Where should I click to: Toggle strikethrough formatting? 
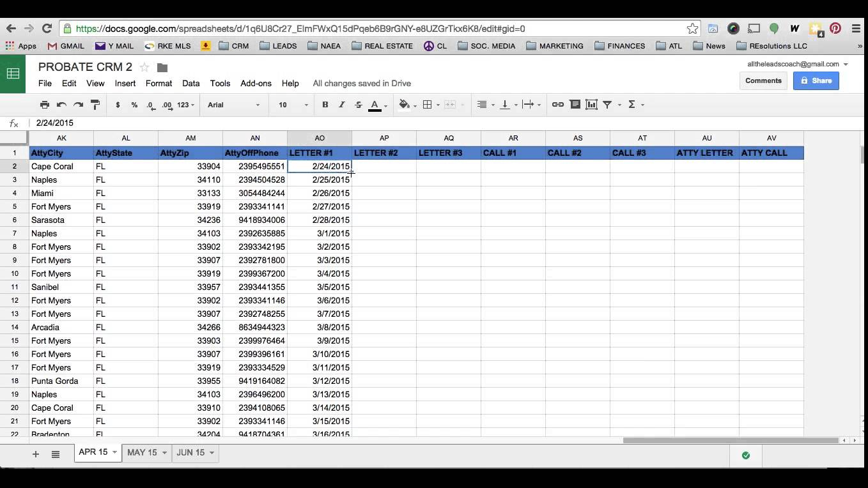click(358, 105)
